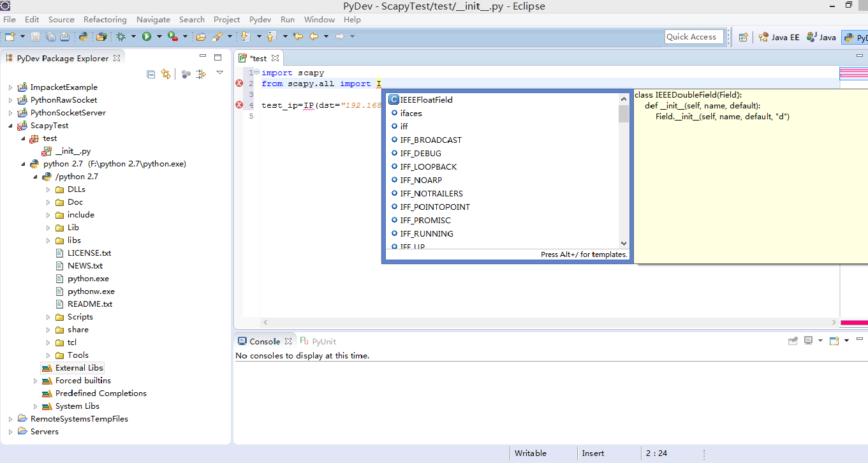
Task: Click the New file wizard icon
Action: [x=10, y=36]
